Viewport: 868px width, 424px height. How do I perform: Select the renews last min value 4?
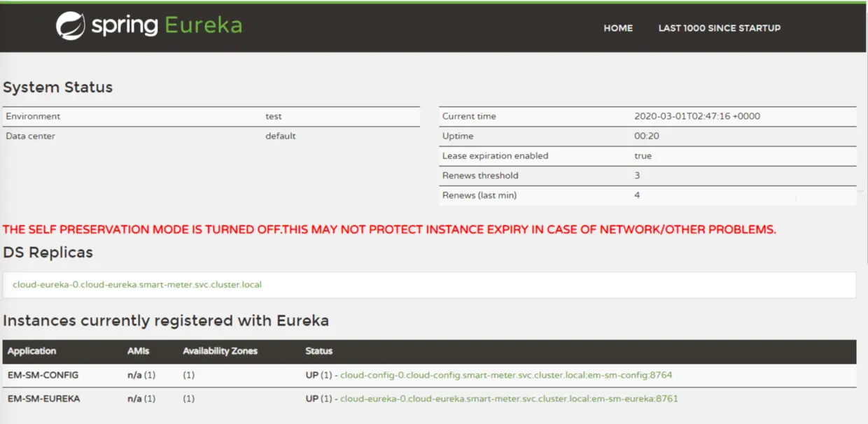click(637, 195)
